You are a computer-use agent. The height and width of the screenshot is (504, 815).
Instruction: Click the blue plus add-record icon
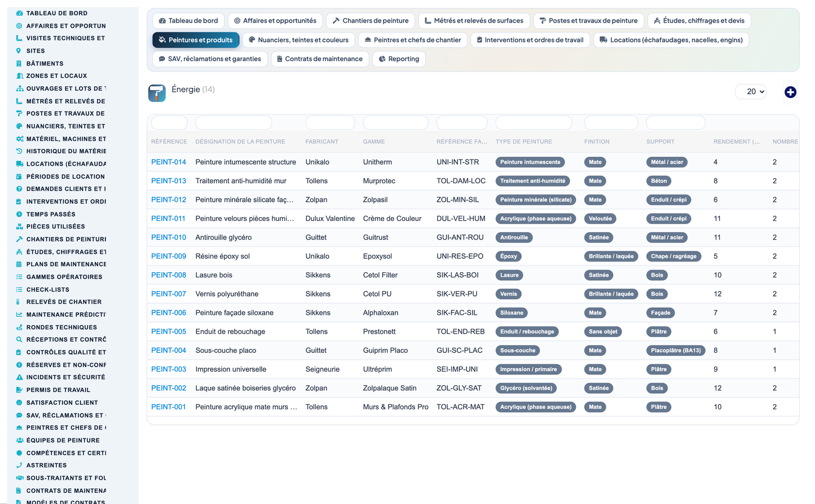point(790,92)
